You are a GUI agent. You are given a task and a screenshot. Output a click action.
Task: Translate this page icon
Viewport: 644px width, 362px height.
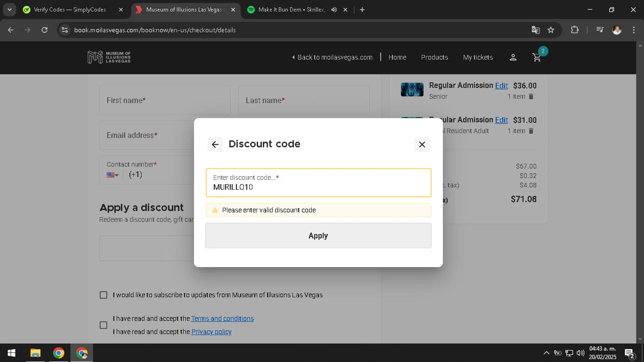coord(535,30)
